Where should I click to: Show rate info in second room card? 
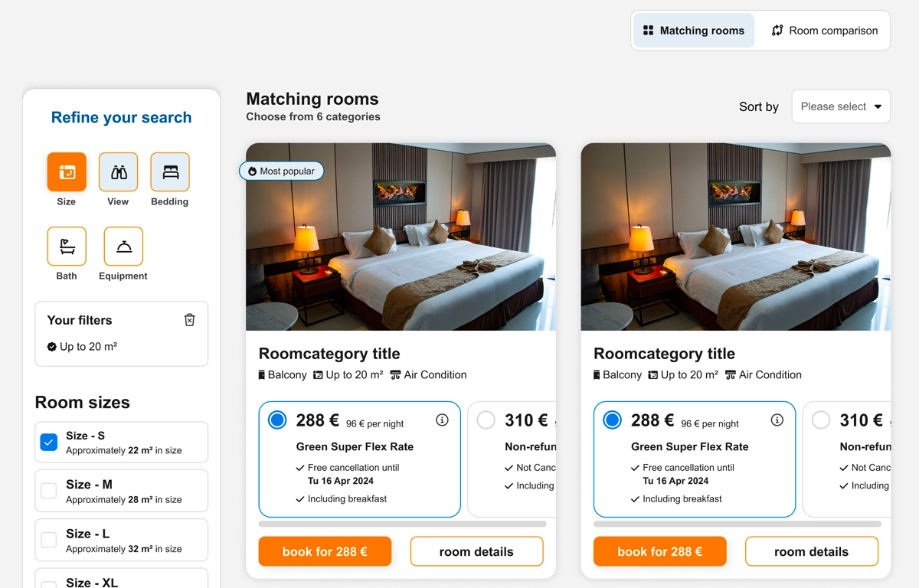point(777,420)
